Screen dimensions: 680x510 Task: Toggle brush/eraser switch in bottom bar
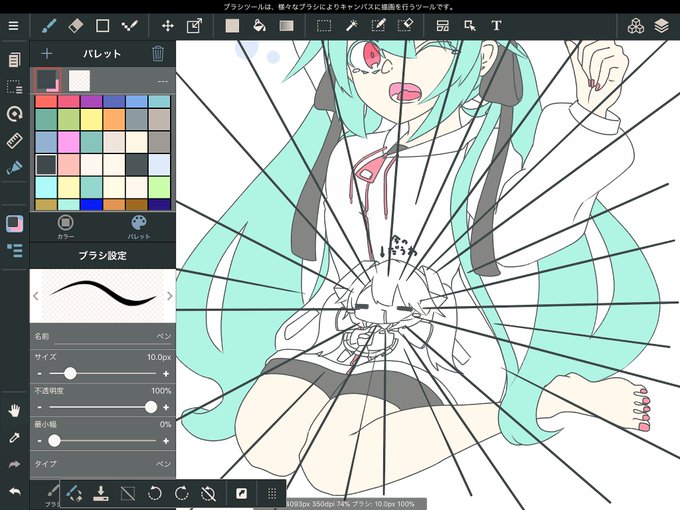click(x=74, y=494)
